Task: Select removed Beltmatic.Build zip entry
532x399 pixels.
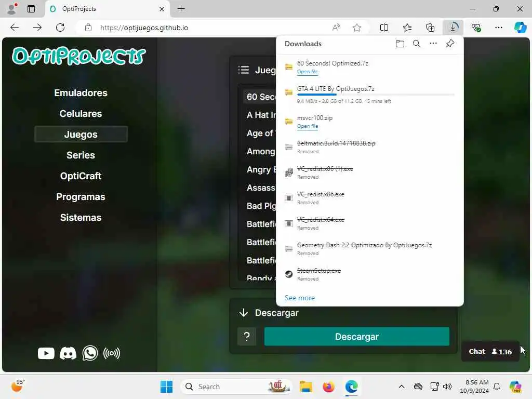Action: tap(370, 147)
